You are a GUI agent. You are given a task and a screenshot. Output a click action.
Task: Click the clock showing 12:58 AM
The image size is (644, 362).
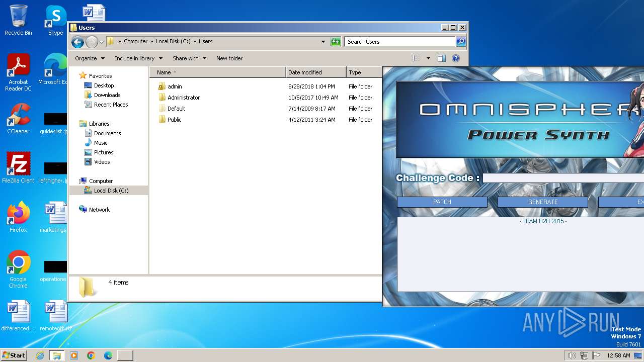(618, 355)
